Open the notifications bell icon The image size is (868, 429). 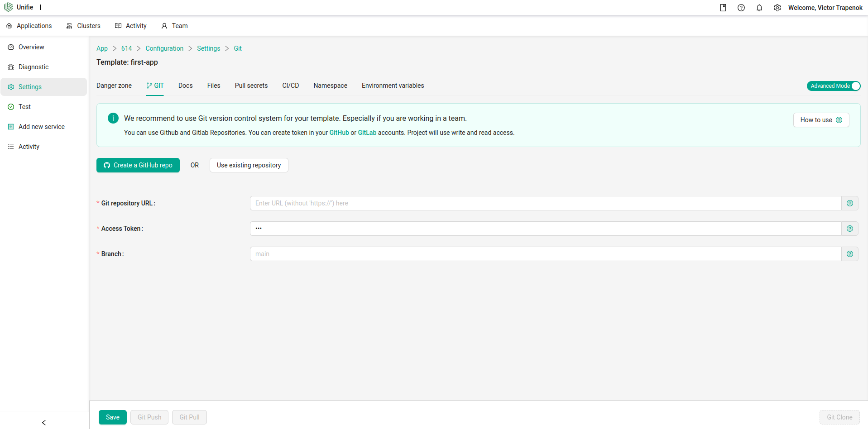tap(759, 8)
